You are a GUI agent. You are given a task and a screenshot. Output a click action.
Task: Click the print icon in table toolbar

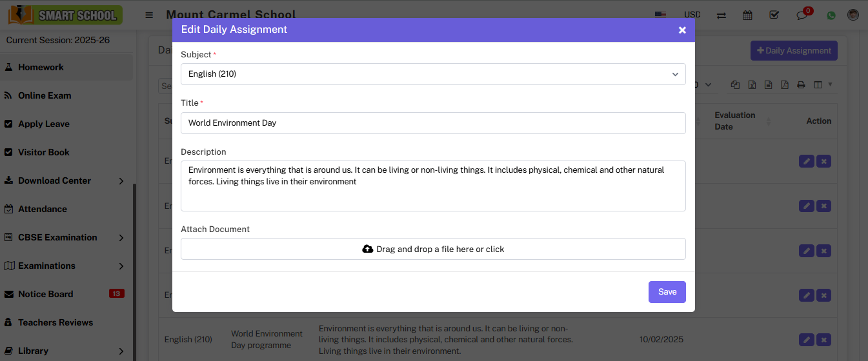pyautogui.click(x=801, y=84)
